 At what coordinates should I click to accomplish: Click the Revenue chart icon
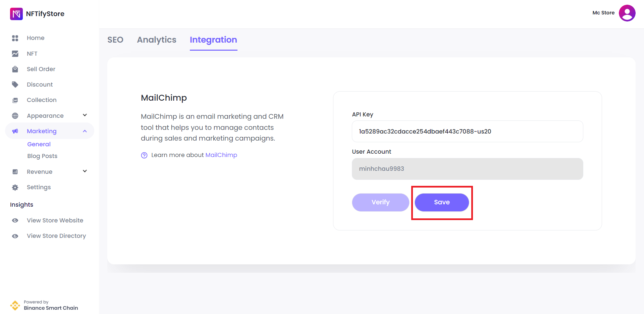coord(15,172)
